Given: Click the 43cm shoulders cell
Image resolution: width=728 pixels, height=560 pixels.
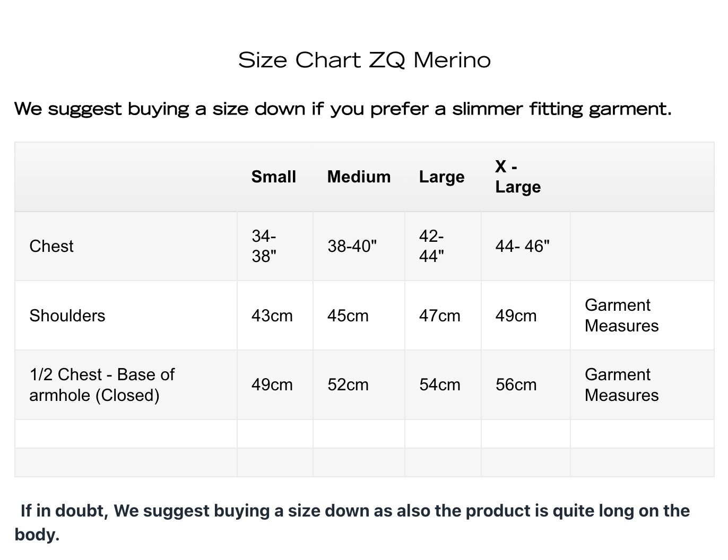Looking at the screenshot, I should click(x=272, y=316).
